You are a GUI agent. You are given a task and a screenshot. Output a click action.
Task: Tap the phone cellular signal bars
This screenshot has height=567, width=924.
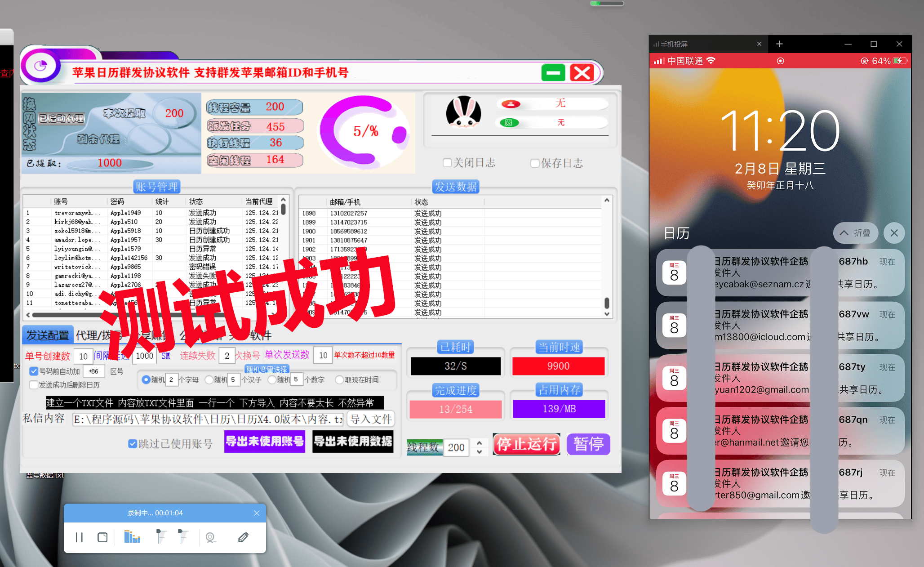[x=659, y=61]
